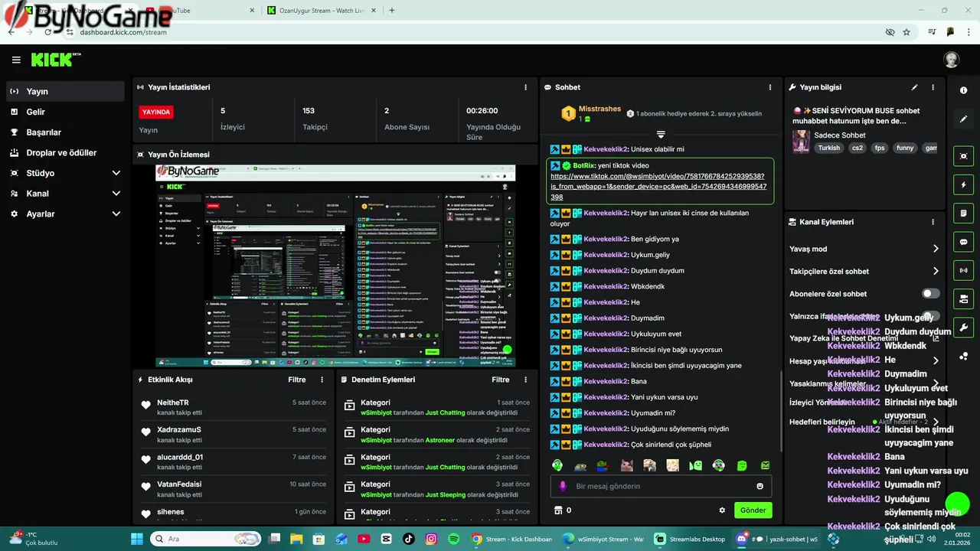This screenshot has height=551, width=980.
Task: Open Hedefleri belirleyin arrow
Action: click(935, 422)
